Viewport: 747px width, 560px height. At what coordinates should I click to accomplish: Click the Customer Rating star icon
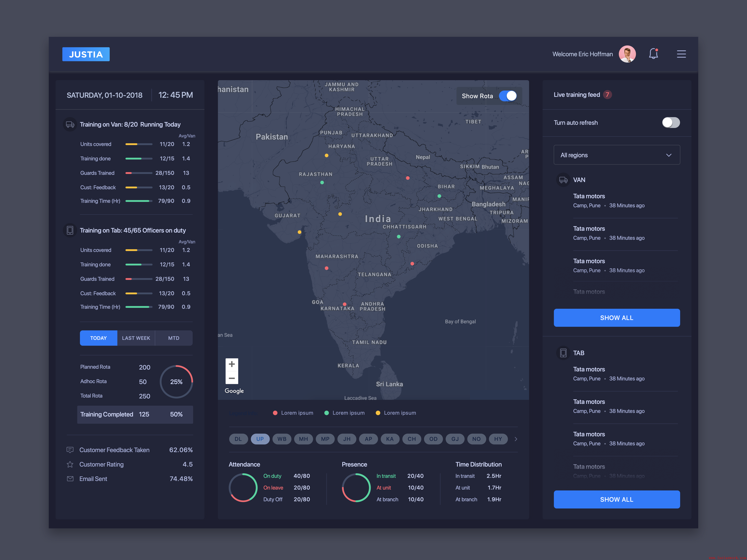click(70, 465)
